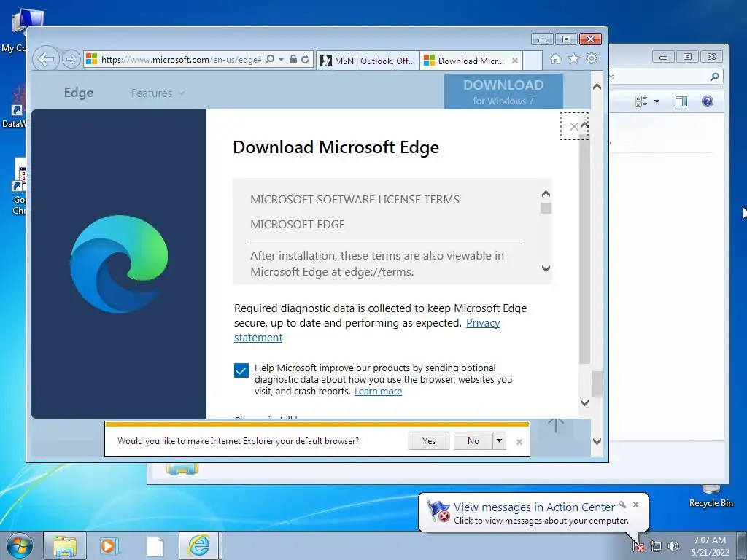
Task: Click No on the default browser prompt
Action: 473,441
